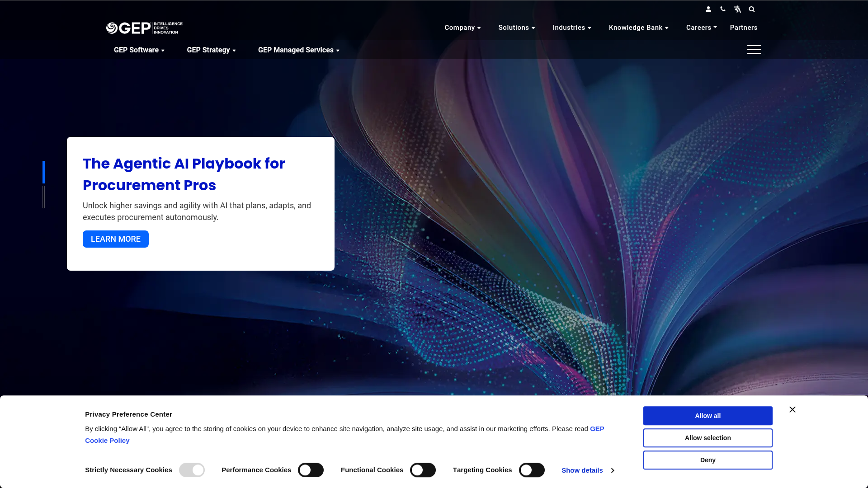Click the Allow selection button
The width and height of the screenshot is (868, 488).
tap(708, 437)
